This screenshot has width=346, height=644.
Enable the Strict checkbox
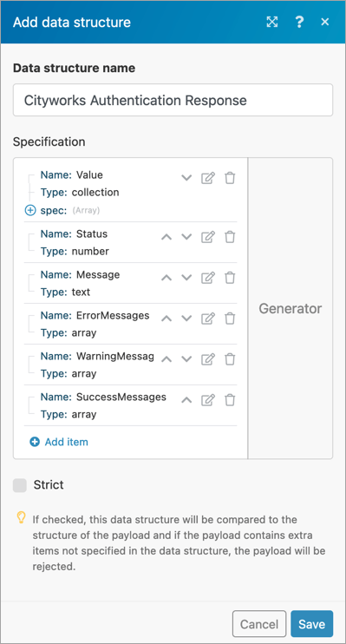(x=20, y=485)
